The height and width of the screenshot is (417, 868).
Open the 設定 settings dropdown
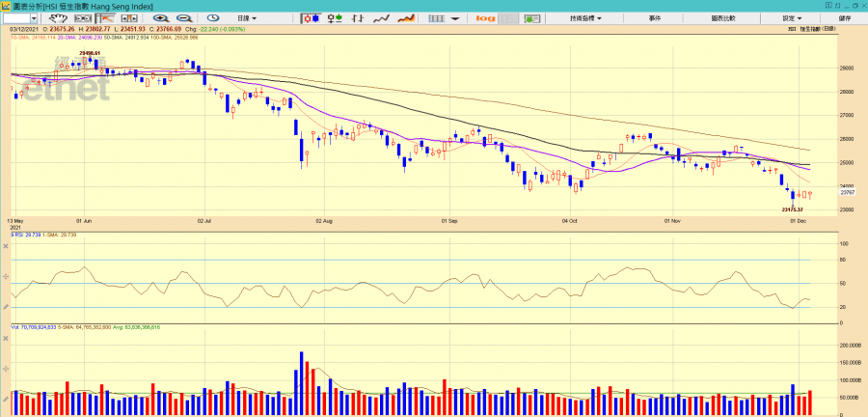(x=792, y=18)
